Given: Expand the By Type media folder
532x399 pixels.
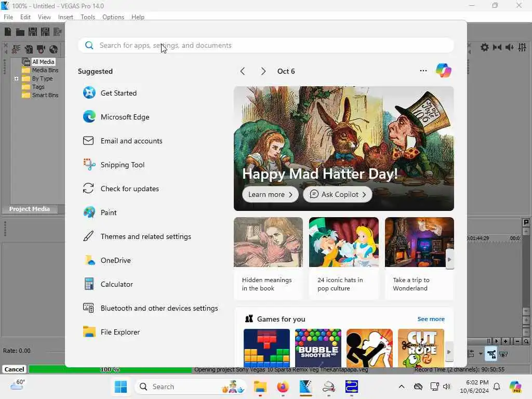Looking at the screenshot, I should (16, 78).
